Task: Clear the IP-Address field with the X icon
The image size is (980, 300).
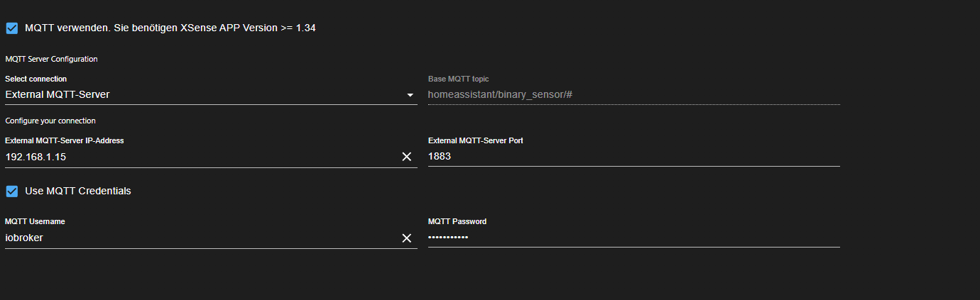Action: (x=407, y=157)
